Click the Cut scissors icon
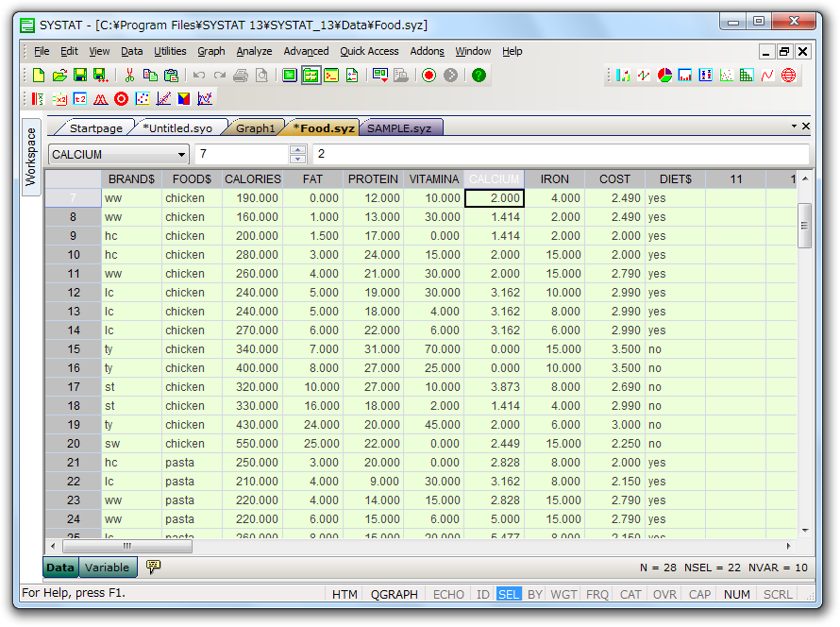The image size is (840, 627). click(129, 75)
